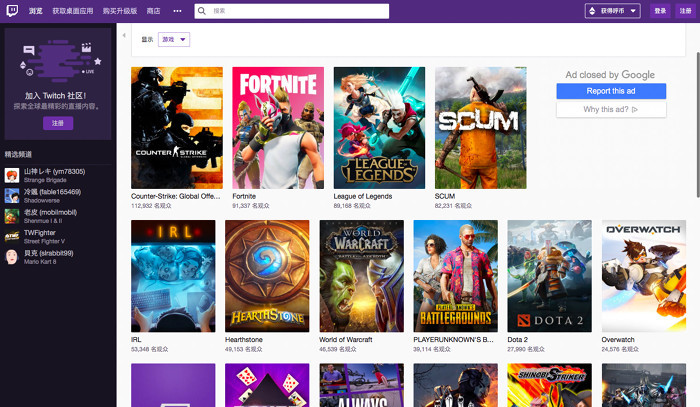This screenshot has height=407, width=700.
Task: Open 购买升级版 menu item
Action: (x=120, y=11)
